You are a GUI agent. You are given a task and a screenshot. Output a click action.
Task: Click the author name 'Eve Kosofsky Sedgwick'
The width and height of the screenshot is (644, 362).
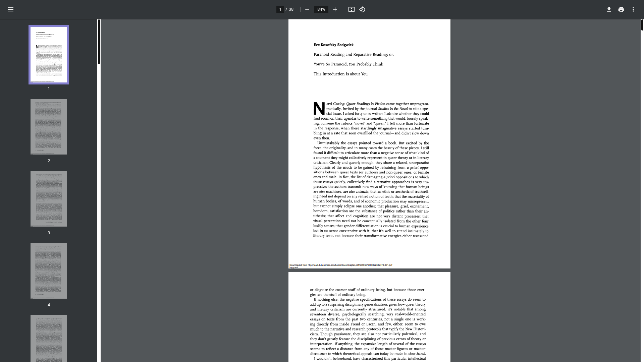click(x=333, y=45)
